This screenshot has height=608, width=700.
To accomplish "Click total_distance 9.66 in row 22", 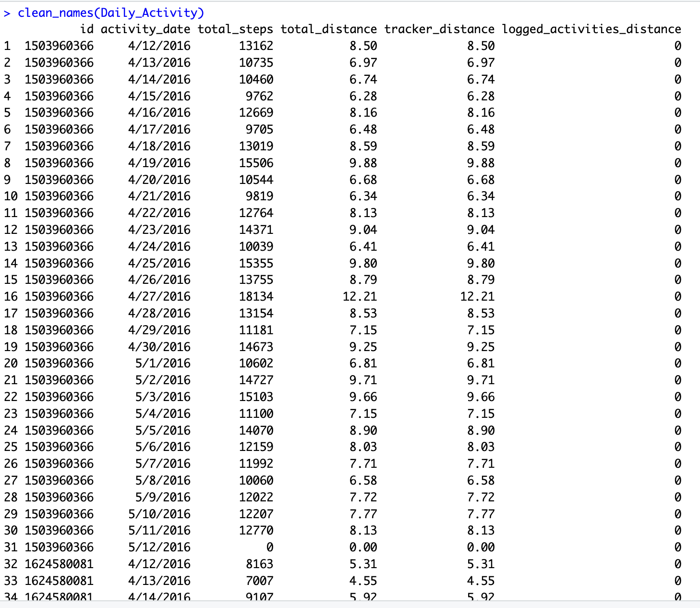I will point(363,397).
